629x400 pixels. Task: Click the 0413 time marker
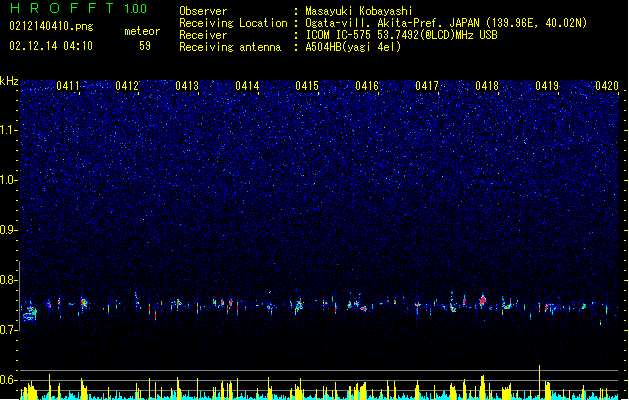pos(187,86)
